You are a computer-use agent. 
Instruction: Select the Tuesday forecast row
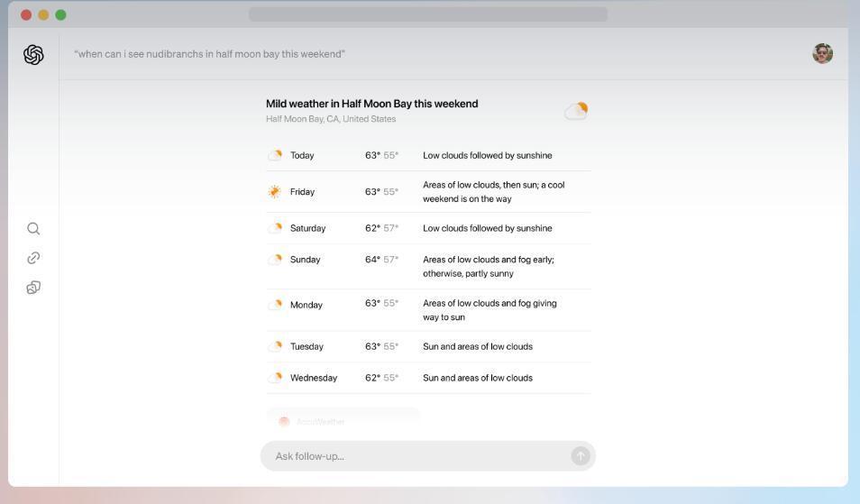[x=428, y=346]
